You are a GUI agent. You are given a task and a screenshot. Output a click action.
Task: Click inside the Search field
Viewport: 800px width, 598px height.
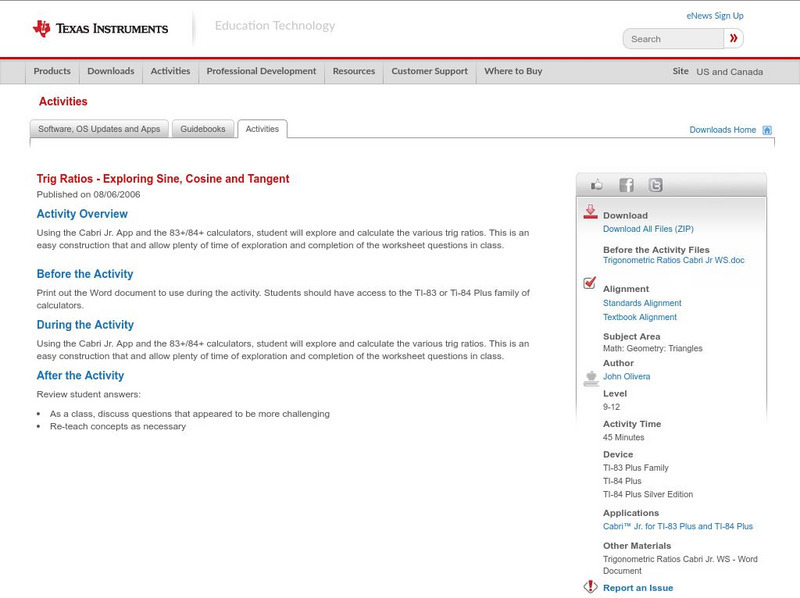point(673,39)
